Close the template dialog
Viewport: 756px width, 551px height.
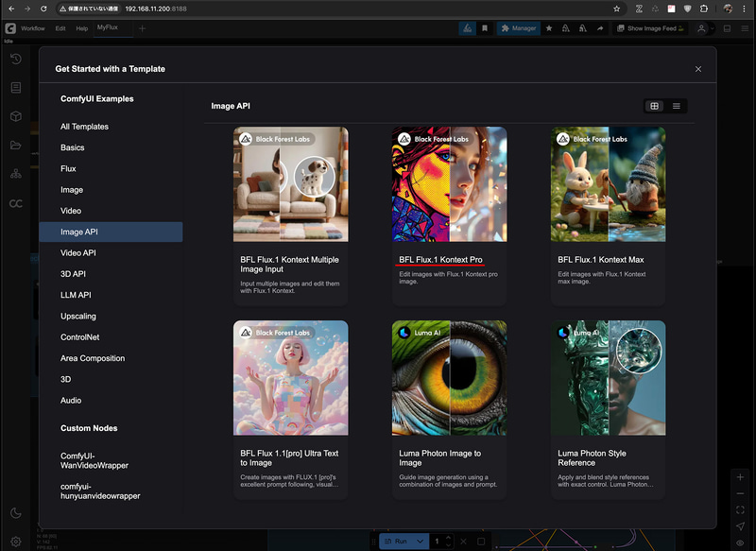point(698,69)
